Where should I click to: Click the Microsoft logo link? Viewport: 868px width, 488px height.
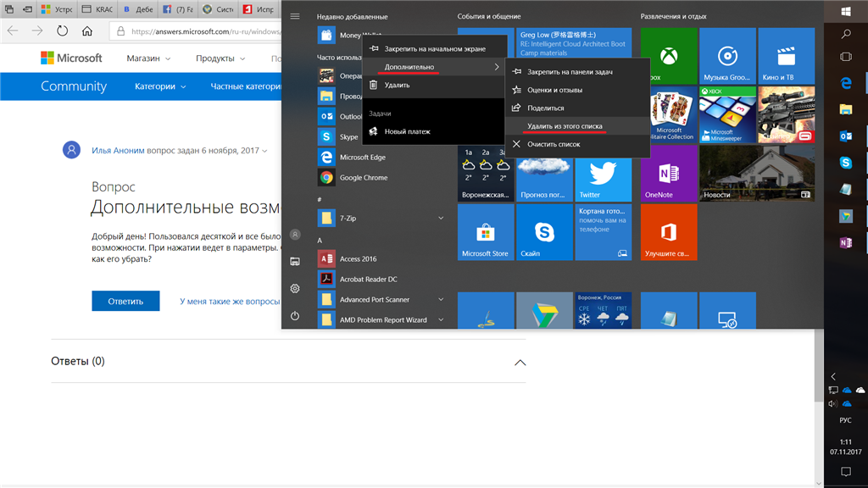point(71,58)
